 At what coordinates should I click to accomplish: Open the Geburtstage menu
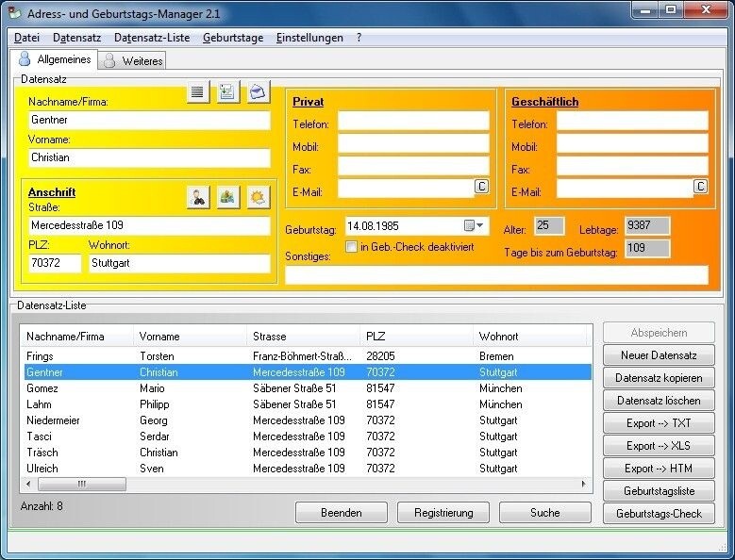[233, 38]
